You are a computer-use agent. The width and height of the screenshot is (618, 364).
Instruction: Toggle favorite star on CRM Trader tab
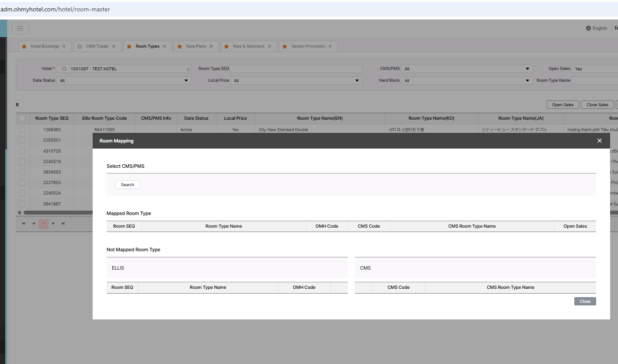tap(80, 46)
